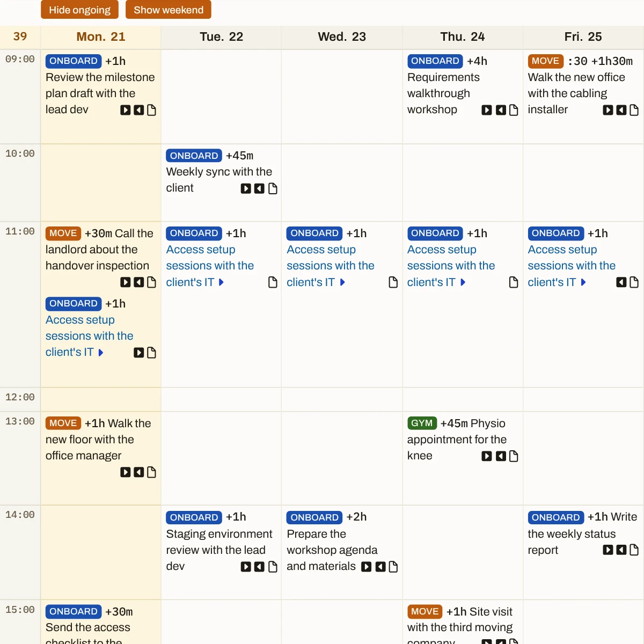Move Monday's milestone plan review to next day
Viewport: 644px width, 644px height.
click(x=126, y=110)
